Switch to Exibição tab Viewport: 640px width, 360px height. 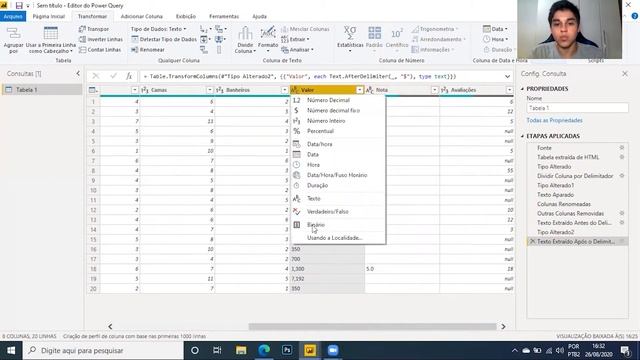[186, 16]
